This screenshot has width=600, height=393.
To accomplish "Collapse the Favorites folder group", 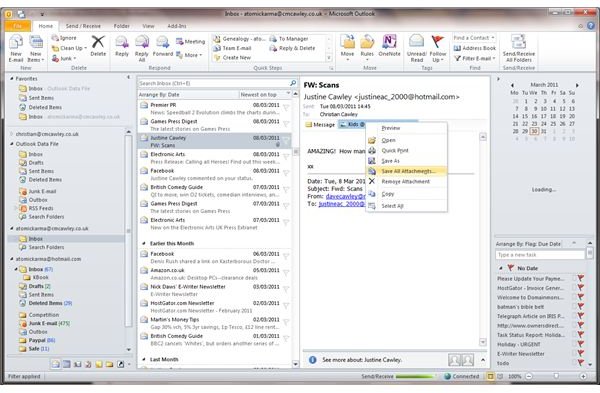I will click(x=11, y=78).
